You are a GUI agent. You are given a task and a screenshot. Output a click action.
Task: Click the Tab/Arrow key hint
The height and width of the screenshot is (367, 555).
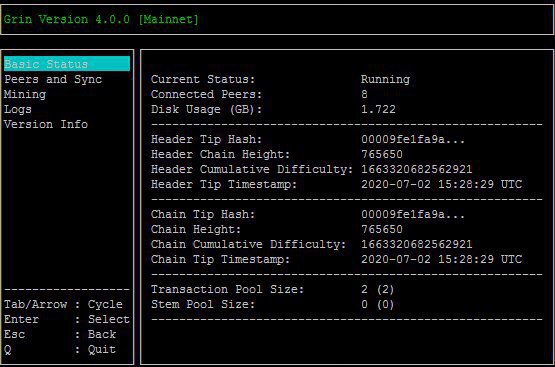click(35, 304)
